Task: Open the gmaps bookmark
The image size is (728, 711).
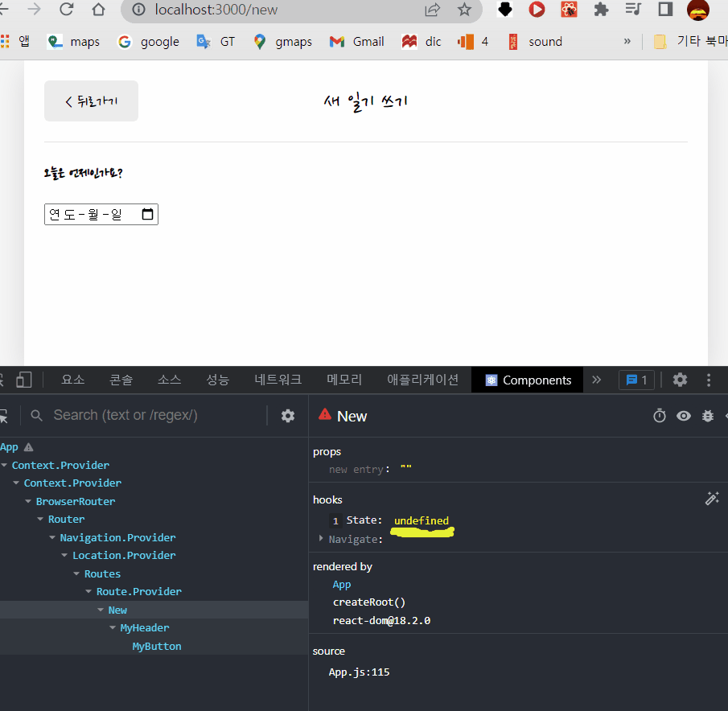Action: point(282,42)
